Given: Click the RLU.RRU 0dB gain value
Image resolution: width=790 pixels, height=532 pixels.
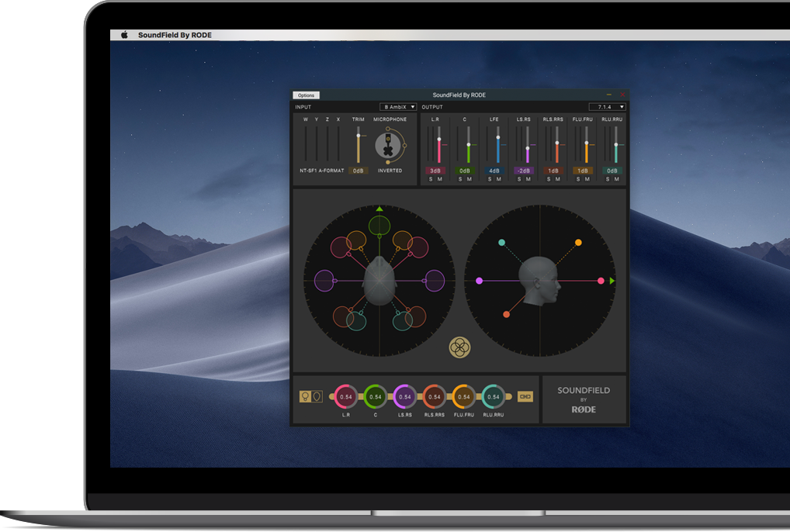Looking at the screenshot, I should click(612, 171).
